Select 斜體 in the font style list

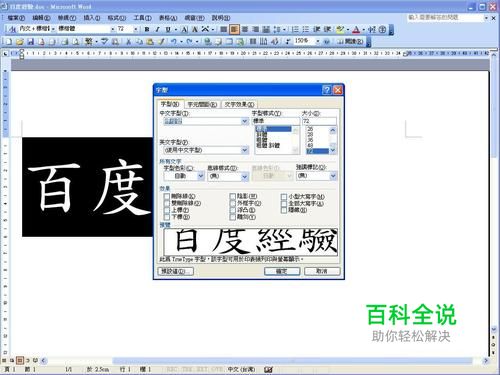click(262, 134)
